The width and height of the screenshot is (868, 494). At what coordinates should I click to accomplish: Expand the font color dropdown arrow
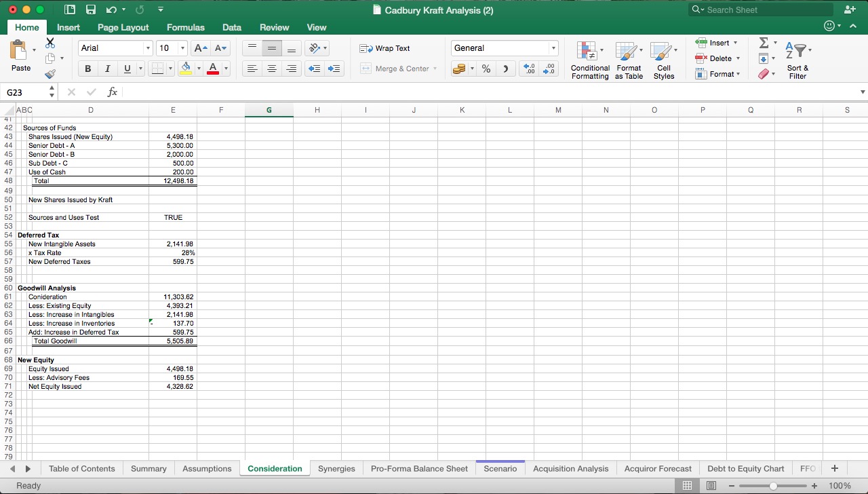(x=226, y=69)
